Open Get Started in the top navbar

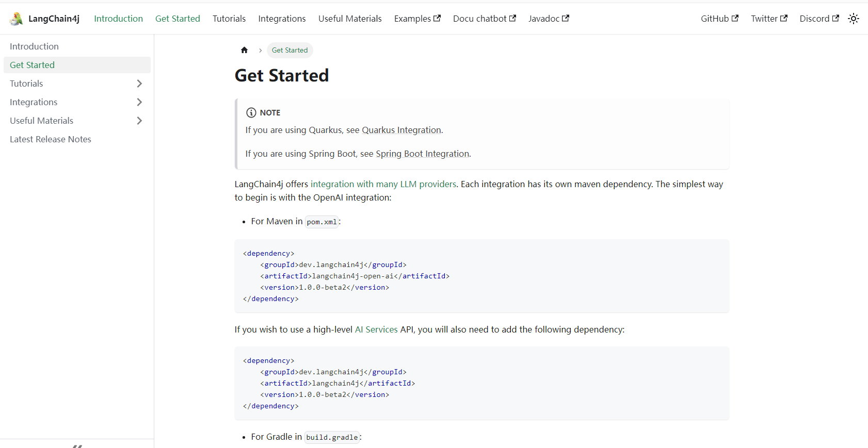click(x=178, y=19)
